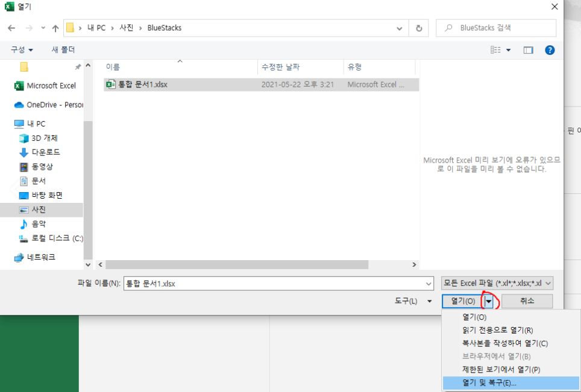Click the horizontal scrollbar thumb
Viewport: 581px width, 392px height.
237,265
